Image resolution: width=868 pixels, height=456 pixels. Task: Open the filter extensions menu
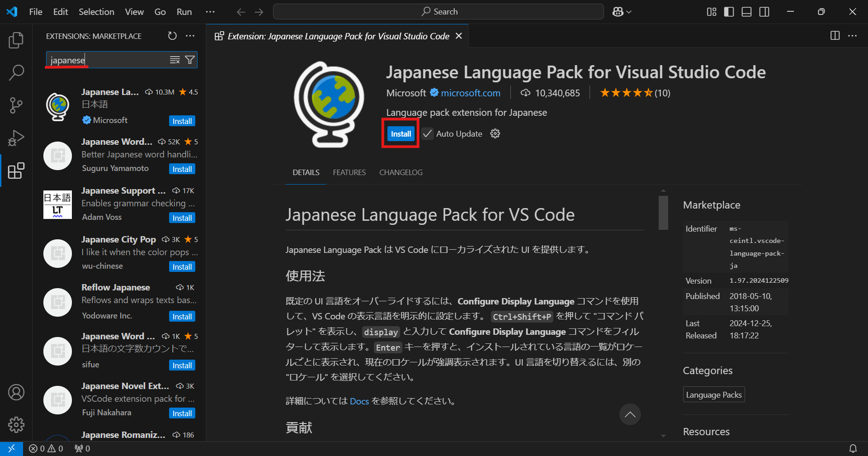coord(190,60)
